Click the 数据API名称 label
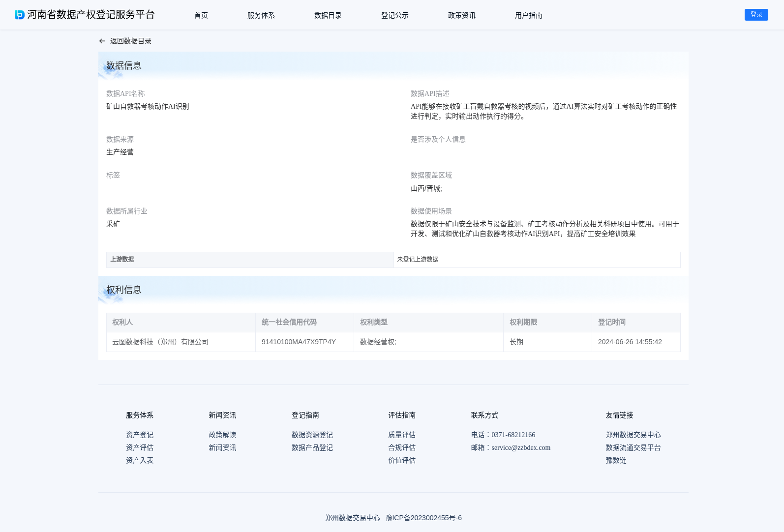The image size is (784, 532). [x=125, y=93]
